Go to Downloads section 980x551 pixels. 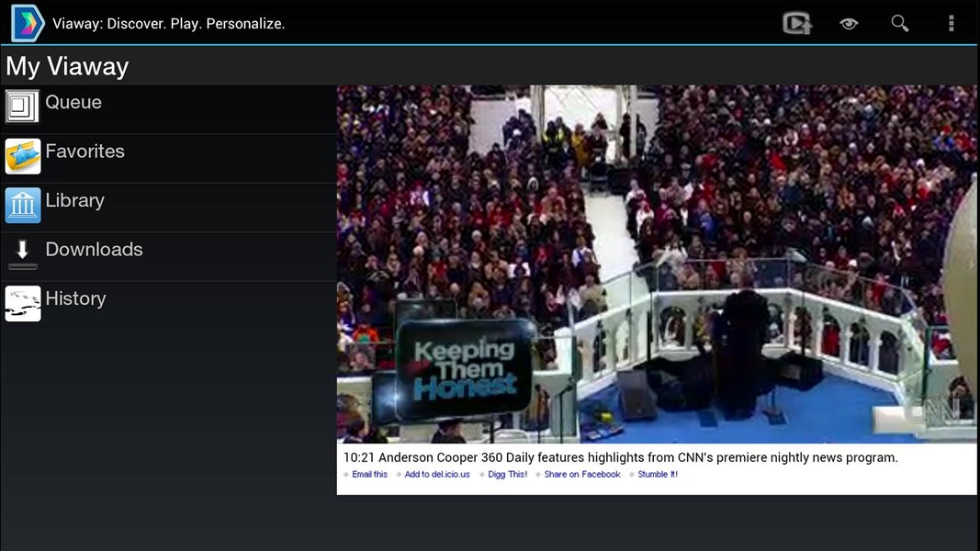[x=169, y=257]
